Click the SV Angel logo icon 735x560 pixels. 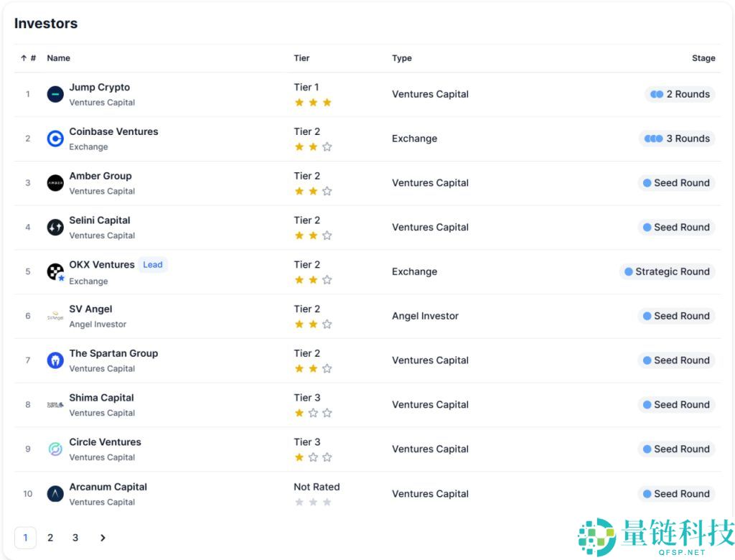tap(55, 316)
